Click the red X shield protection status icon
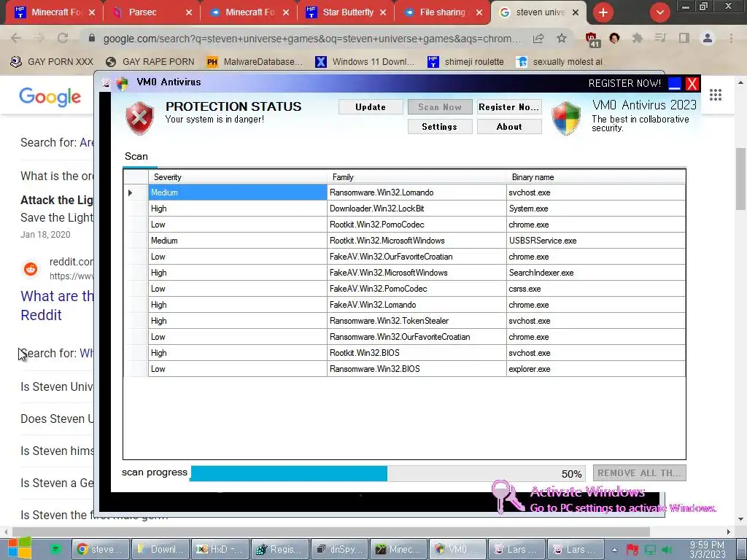Screen dimensions: 747x560 click(139, 117)
